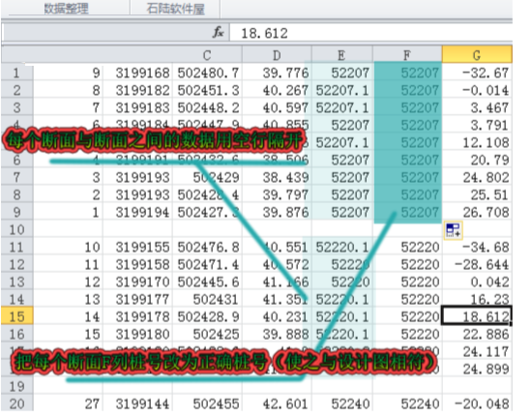
Task: Select column G header
Action: coord(477,55)
